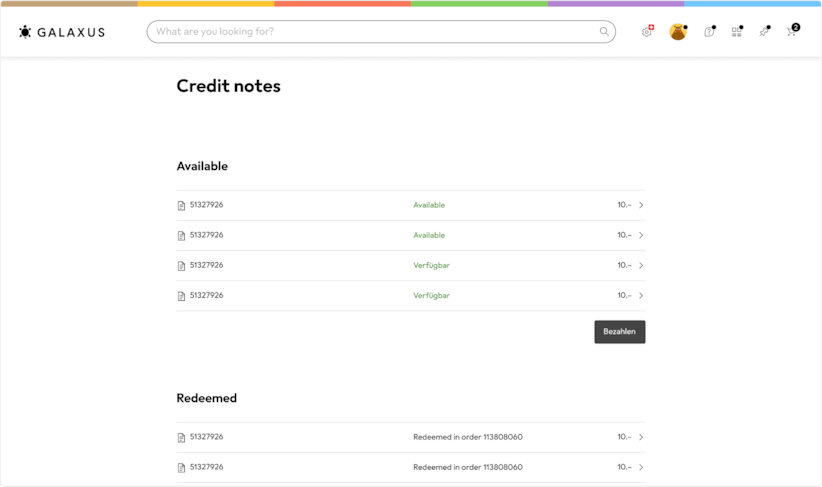822x487 pixels.
Task: Select number 51327926 in first Redeemed row
Action: coord(207,437)
